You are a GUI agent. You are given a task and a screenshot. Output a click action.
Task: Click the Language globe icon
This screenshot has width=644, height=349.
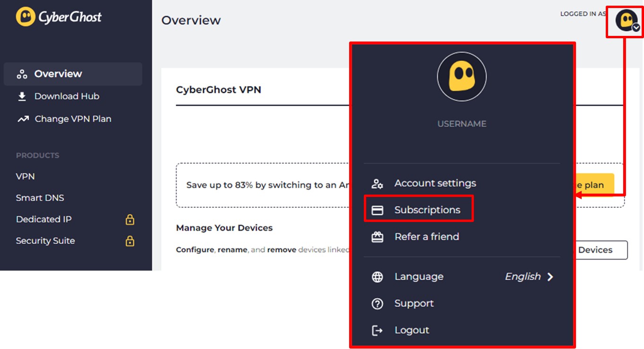point(377,277)
